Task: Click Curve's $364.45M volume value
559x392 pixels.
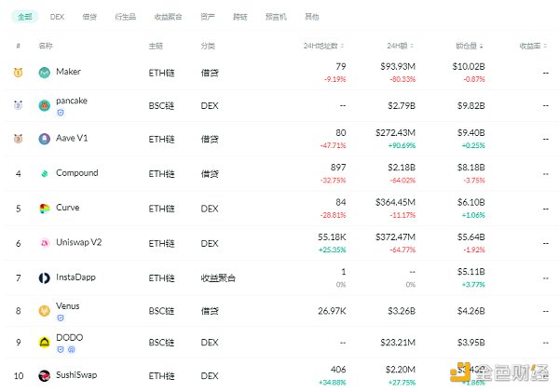Action: (x=395, y=202)
